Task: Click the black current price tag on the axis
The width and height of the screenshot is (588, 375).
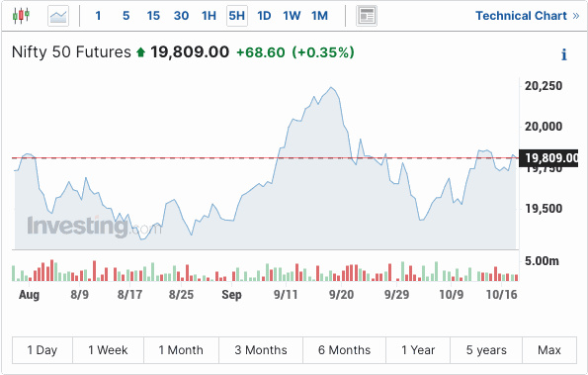Action: point(548,158)
